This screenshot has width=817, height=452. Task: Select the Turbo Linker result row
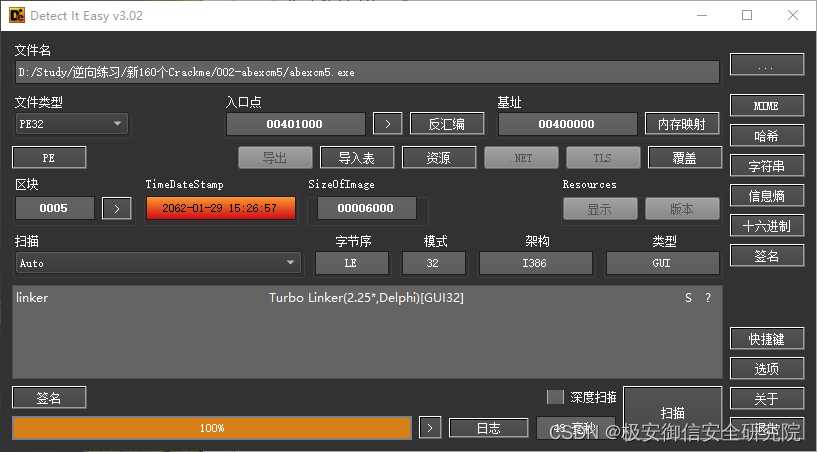click(367, 298)
